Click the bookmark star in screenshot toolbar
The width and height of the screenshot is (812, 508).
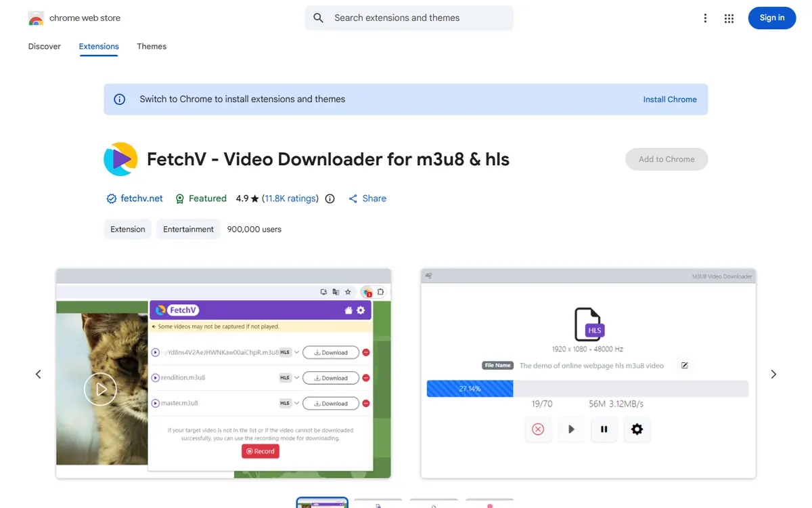tap(348, 292)
